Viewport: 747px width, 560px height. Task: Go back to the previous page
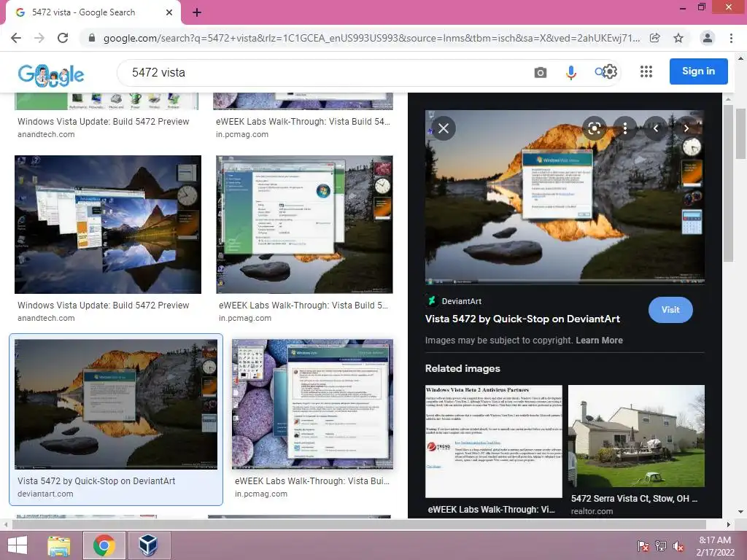point(16,38)
